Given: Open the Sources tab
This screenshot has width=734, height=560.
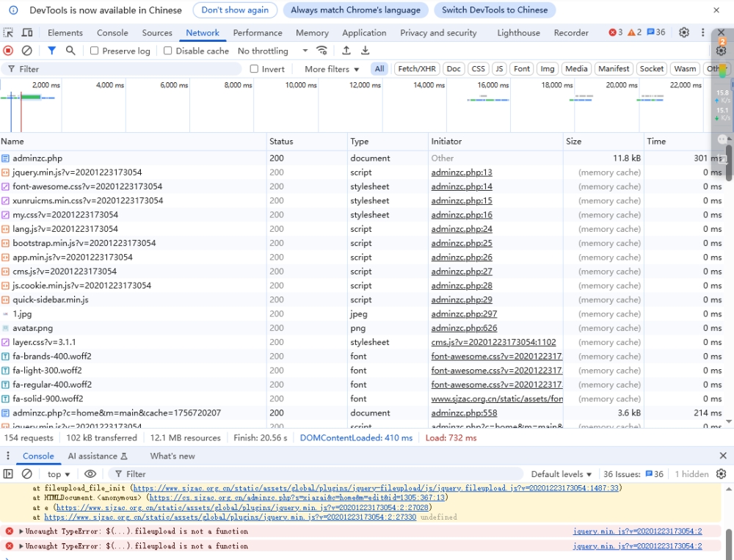Looking at the screenshot, I should coord(157,33).
